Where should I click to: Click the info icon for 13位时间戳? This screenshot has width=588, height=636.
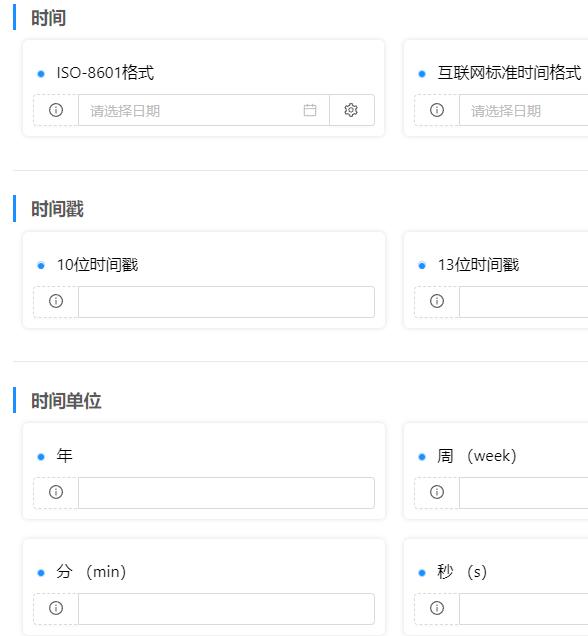coord(437,301)
